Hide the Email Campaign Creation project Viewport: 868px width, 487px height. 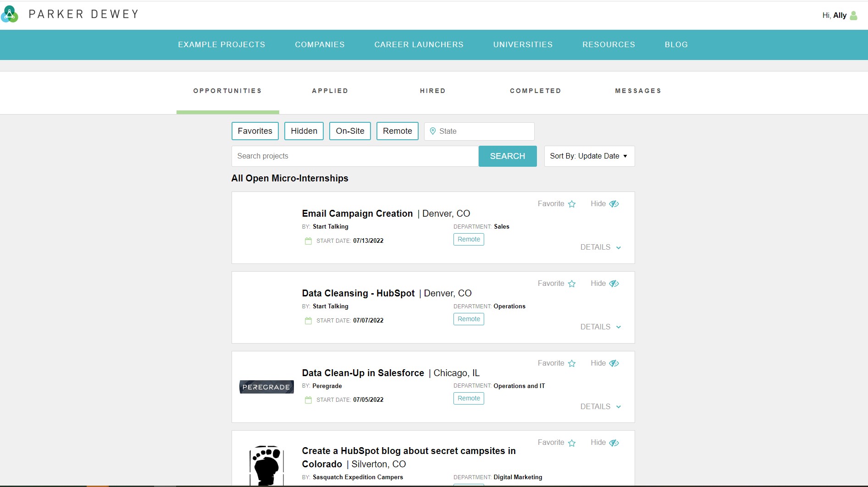(605, 204)
